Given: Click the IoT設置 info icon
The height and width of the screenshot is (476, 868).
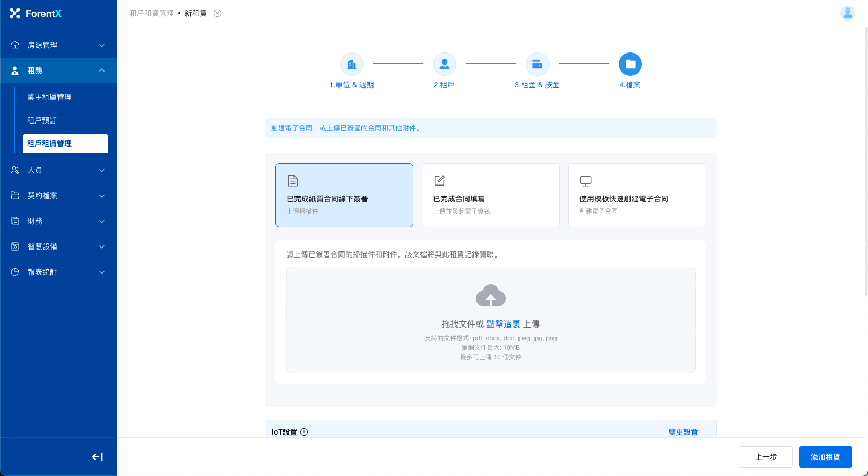Looking at the screenshot, I should point(304,432).
